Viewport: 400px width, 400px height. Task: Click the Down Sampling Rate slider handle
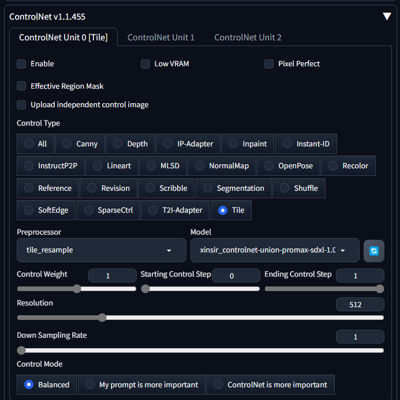pyautogui.click(x=21, y=350)
